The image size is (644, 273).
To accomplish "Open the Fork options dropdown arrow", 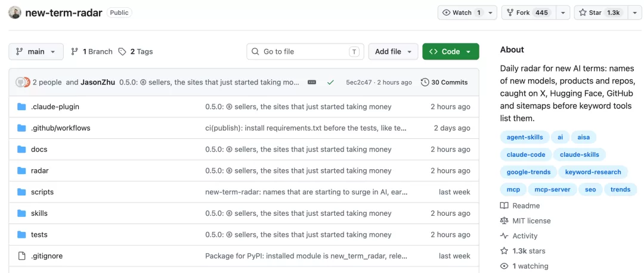I will (563, 13).
